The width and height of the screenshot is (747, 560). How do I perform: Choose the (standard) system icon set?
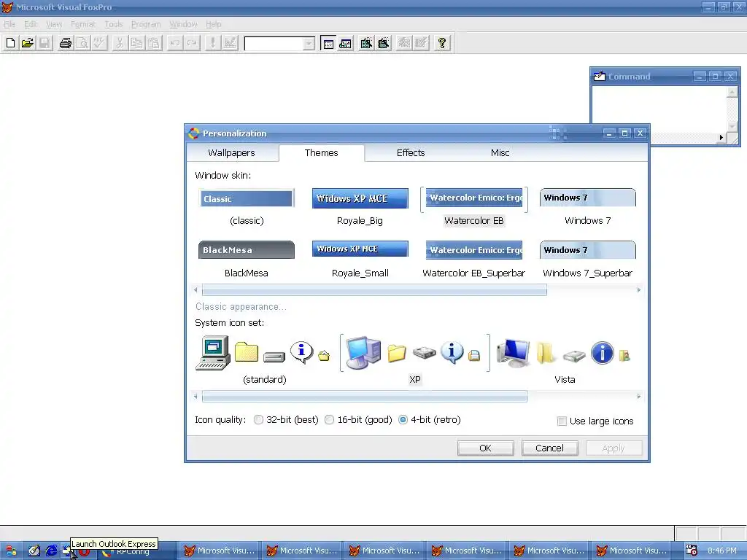264,360
